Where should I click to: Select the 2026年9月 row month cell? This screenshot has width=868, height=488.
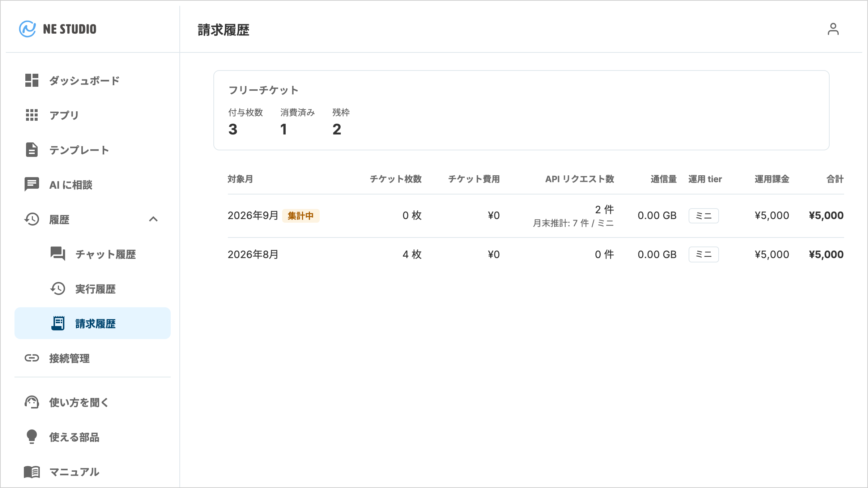coord(253,215)
